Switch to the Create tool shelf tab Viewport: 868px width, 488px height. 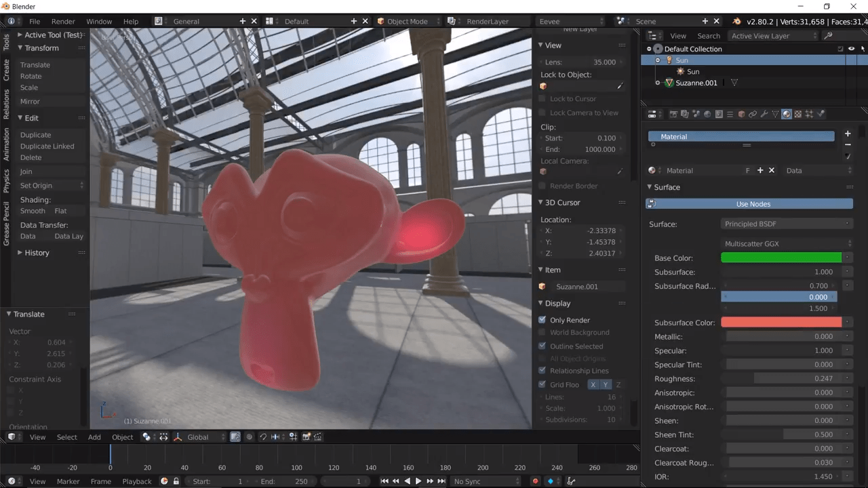click(x=6, y=69)
